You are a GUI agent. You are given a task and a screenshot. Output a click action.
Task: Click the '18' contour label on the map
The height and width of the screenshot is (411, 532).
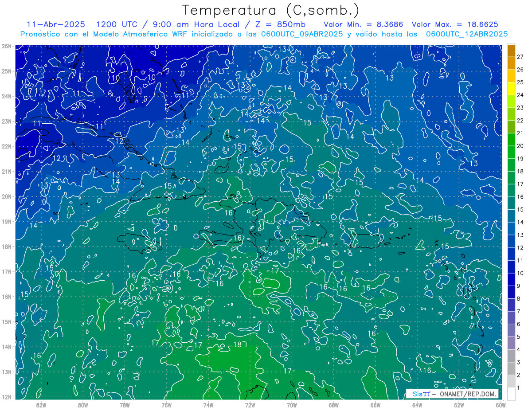pyautogui.click(x=237, y=344)
